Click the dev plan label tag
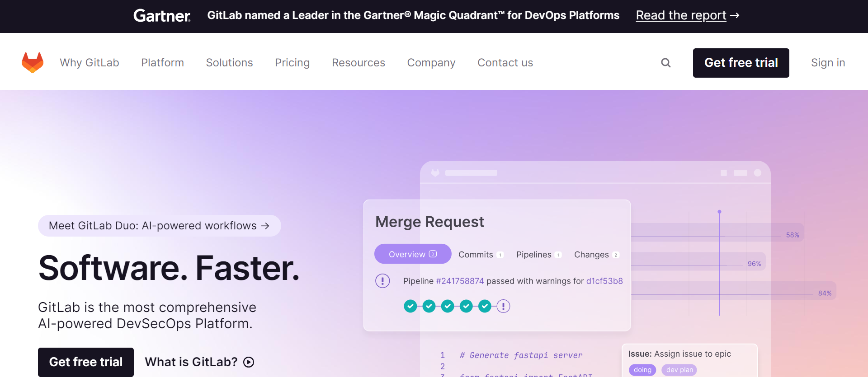The width and height of the screenshot is (868, 377). [x=679, y=370]
